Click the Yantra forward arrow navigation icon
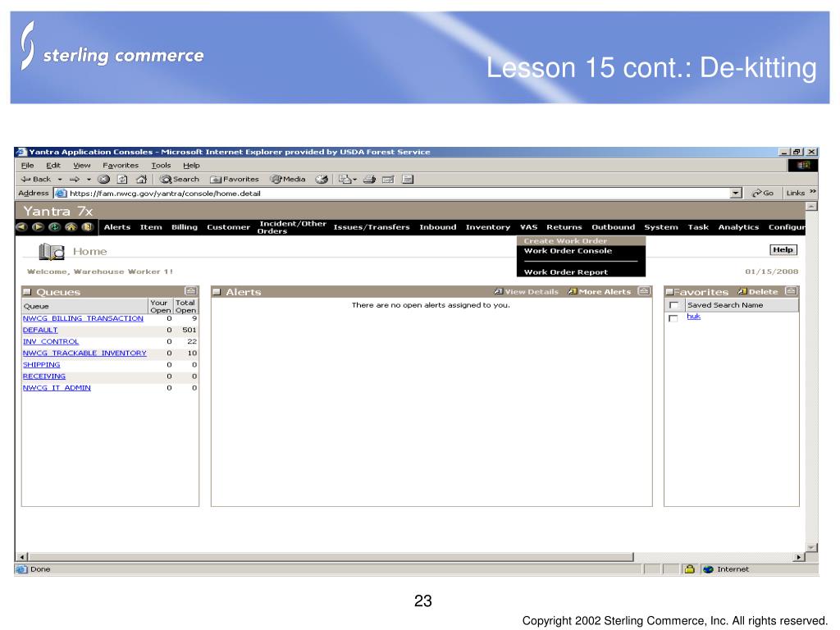840x630 pixels. click(x=38, y=227)
